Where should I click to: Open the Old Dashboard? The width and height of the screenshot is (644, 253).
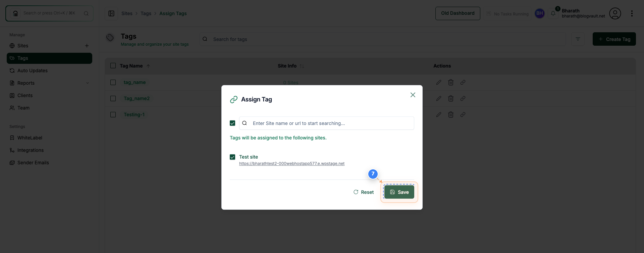(458, 13)
